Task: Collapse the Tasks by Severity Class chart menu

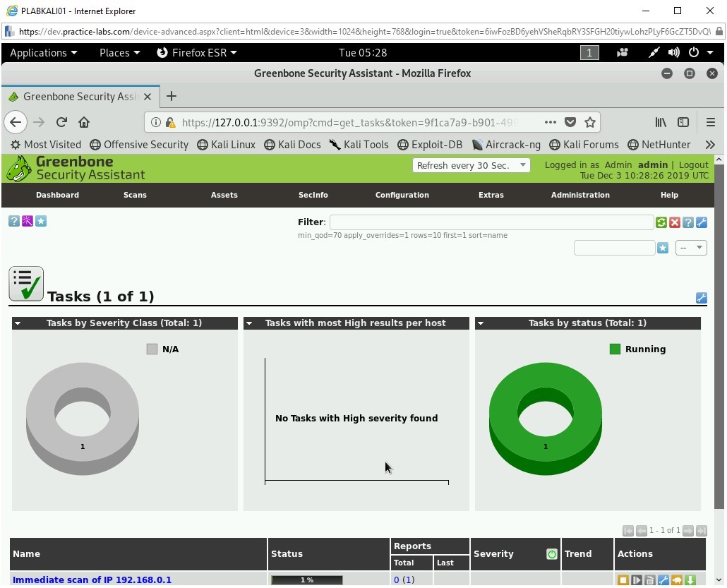Action: coord(18,323)
